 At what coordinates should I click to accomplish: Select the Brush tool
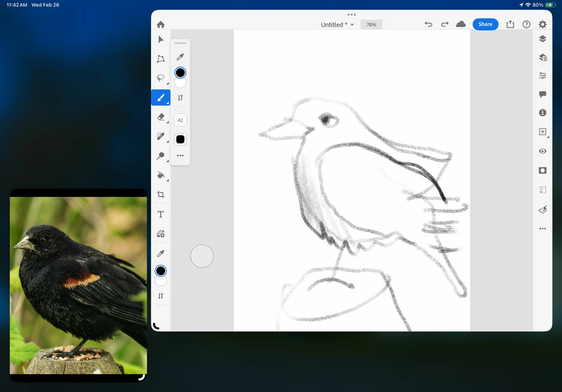[161, 97]
